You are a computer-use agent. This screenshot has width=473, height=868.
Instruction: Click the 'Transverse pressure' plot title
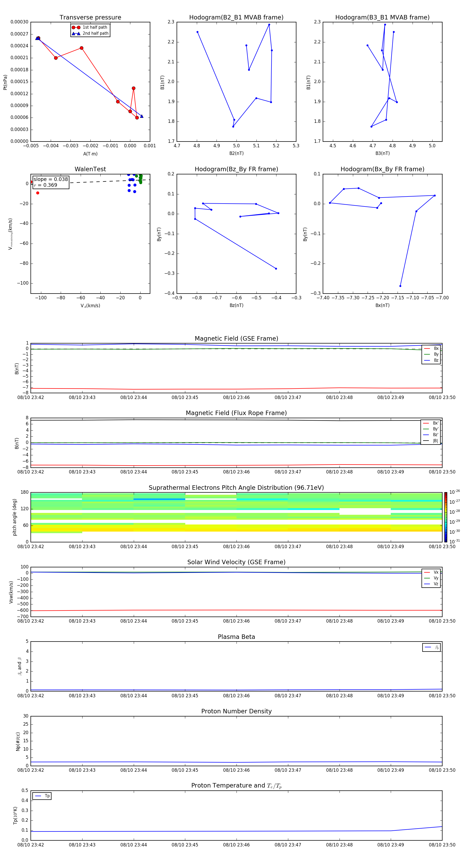(90, 18)
